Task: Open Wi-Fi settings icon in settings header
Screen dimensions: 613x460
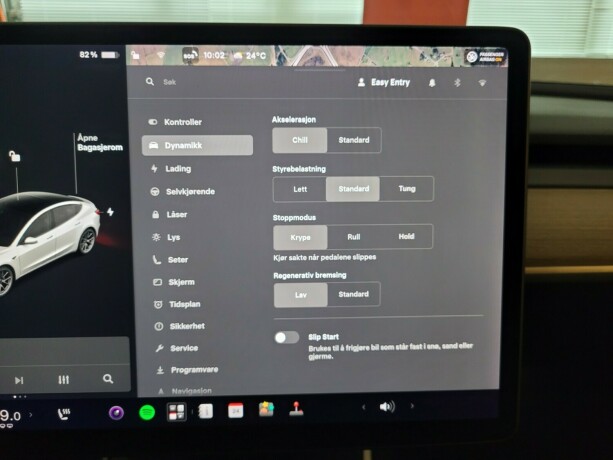Action: click(x=482, y=83)
